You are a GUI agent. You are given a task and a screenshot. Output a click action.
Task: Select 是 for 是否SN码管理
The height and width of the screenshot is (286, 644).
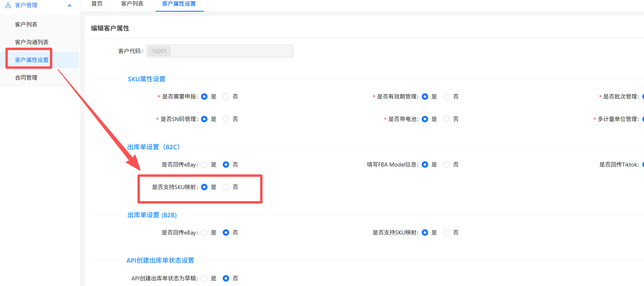pos(204,119)
